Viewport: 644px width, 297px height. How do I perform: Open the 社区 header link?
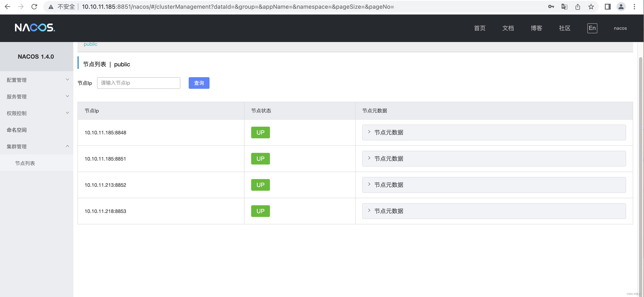(564, 28)
